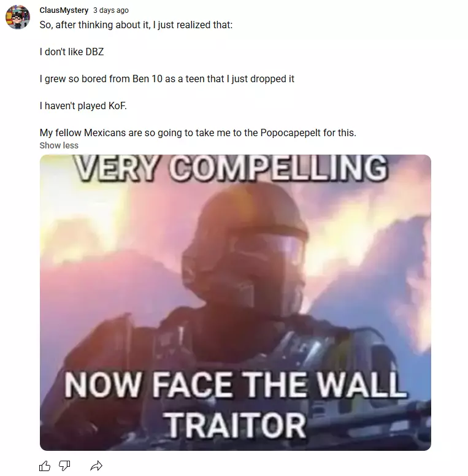Open the ClausMystery profile avatar
The height and width of the screenshot is (476, 468).
[x=18, y=17]
